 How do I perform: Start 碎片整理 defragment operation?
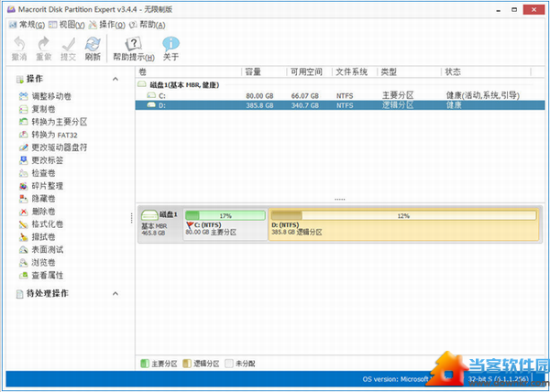[x=41, y=186]
